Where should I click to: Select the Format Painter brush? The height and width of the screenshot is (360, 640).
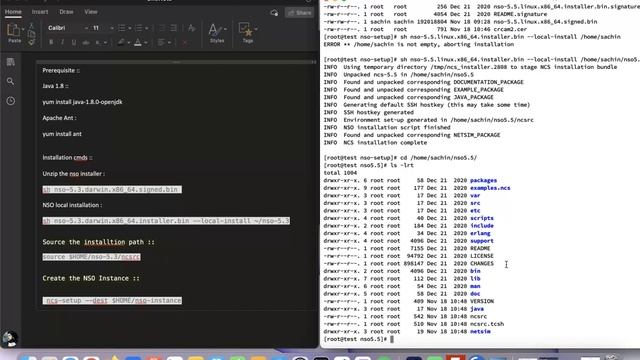click(x=31, y=42)
